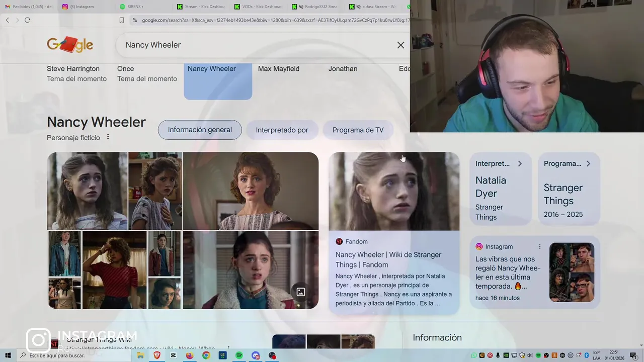Open Windows Start menu

click(8, 355)
